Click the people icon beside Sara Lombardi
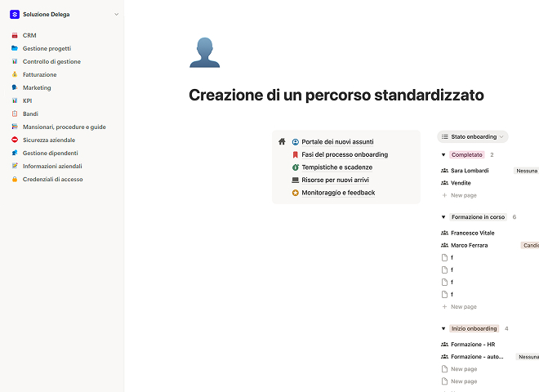 coord(444,171)
